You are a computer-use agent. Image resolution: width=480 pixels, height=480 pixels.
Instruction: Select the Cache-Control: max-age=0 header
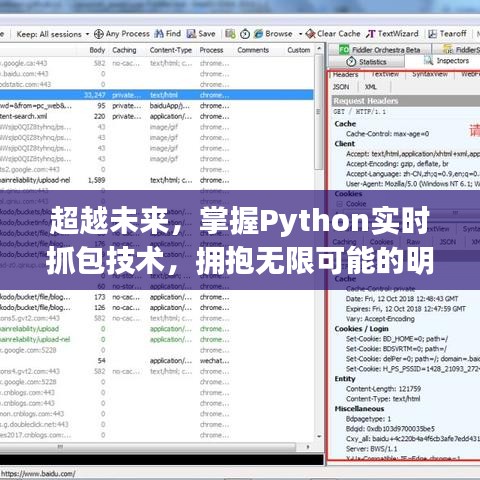(387, 134)
